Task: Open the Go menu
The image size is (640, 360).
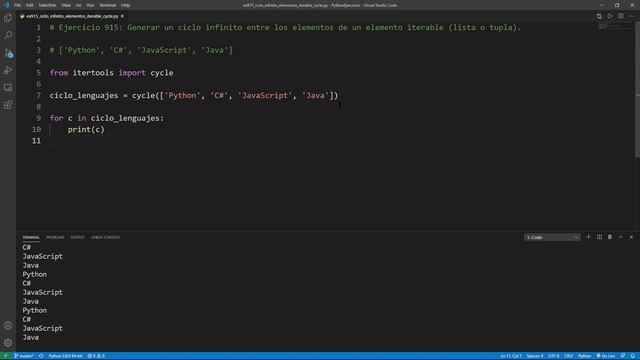Action: tap(79, 5)
